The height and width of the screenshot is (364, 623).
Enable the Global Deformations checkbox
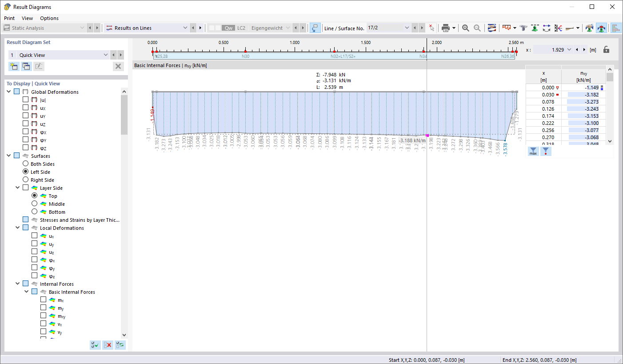pyautogui.click(x=16, y=92)
